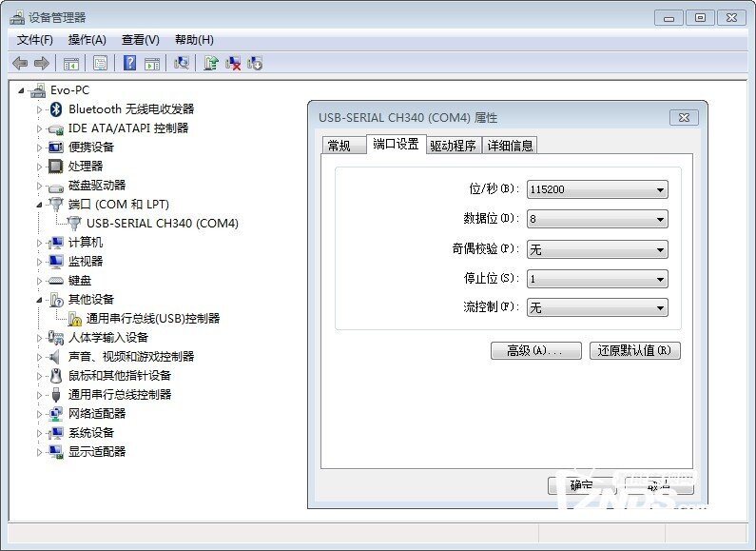Click the 端口 (COM 和 LPT) port icon
The height and width of the screenshot is (551, 756).
pos(56,204)
